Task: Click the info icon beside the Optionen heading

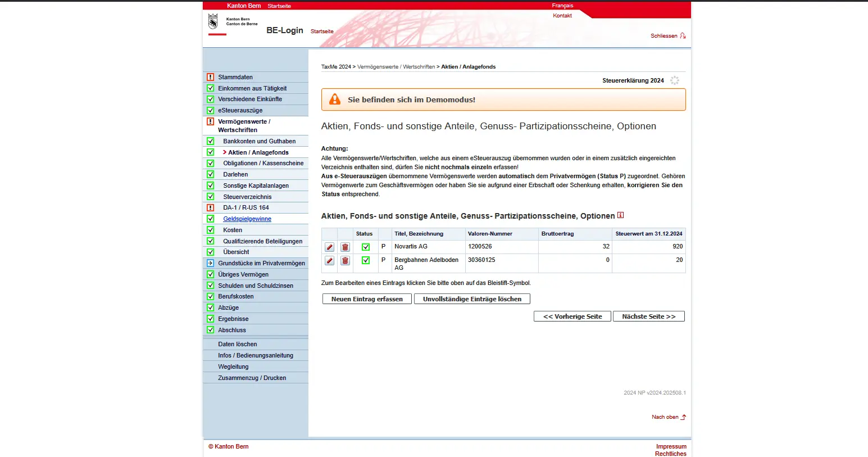Action: (x=620, y=215)
